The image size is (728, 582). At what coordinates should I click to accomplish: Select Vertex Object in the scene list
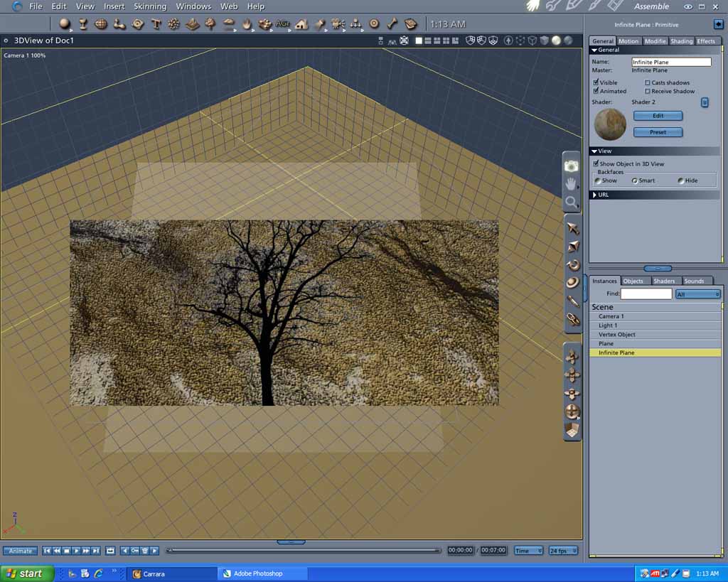pos(616,335)
